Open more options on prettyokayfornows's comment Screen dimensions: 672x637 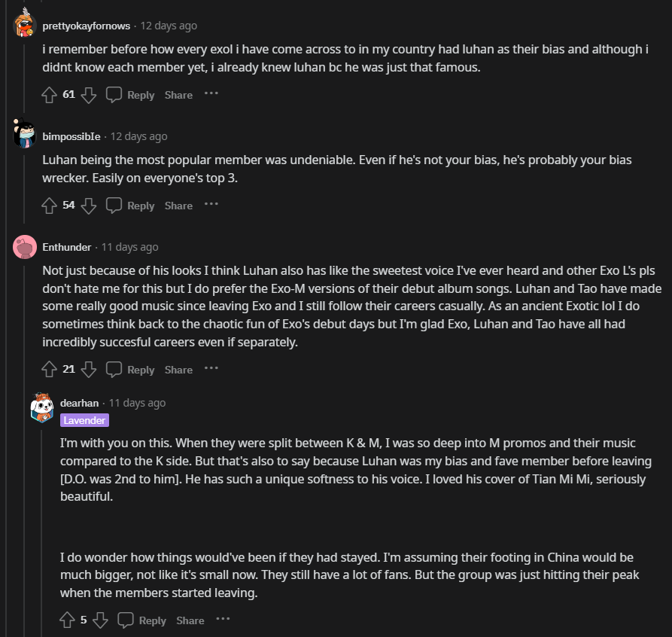click(x=211, y=94)
